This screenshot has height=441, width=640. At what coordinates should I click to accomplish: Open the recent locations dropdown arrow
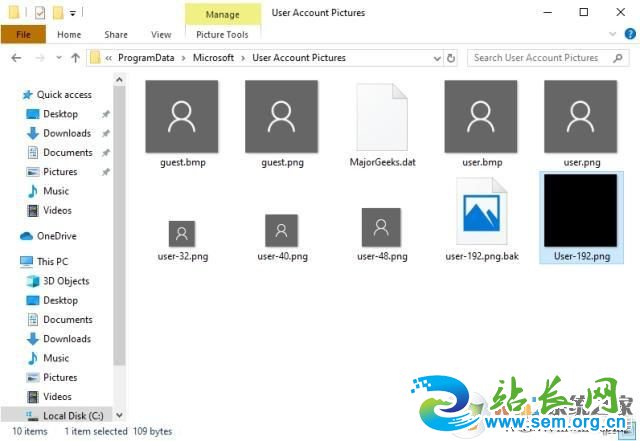57,58
